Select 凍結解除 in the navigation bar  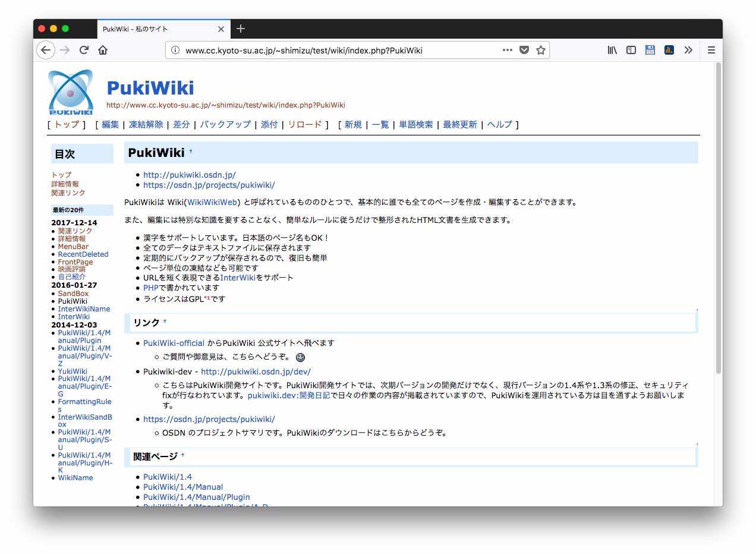coord(146,124)
